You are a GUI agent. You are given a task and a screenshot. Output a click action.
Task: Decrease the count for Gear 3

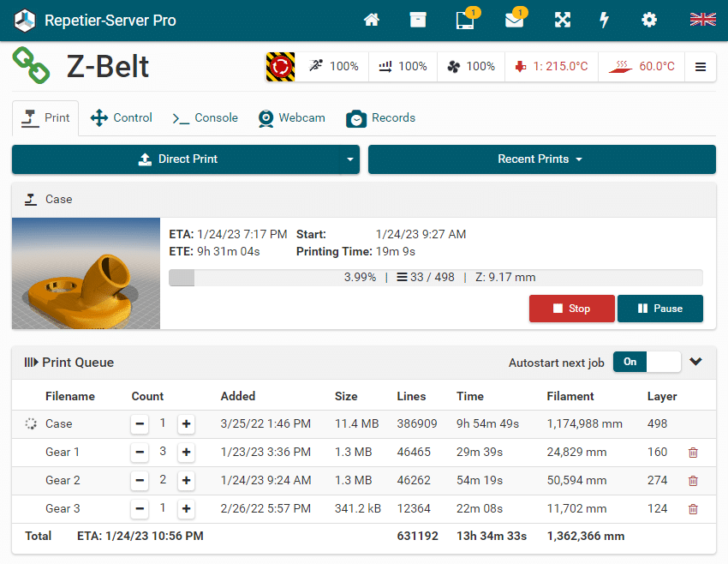click(140, 509)
